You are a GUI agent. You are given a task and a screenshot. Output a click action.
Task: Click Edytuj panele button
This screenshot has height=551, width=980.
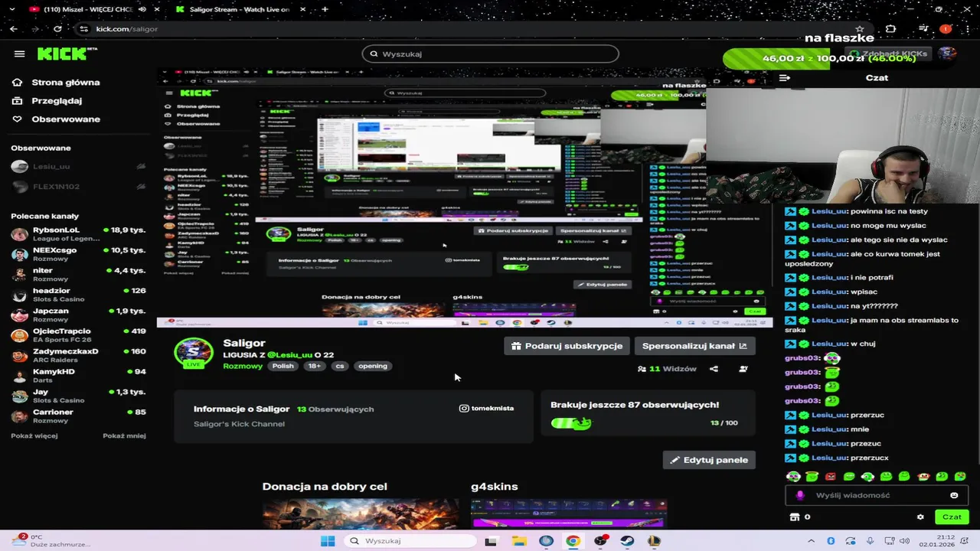tap(709, 460)
